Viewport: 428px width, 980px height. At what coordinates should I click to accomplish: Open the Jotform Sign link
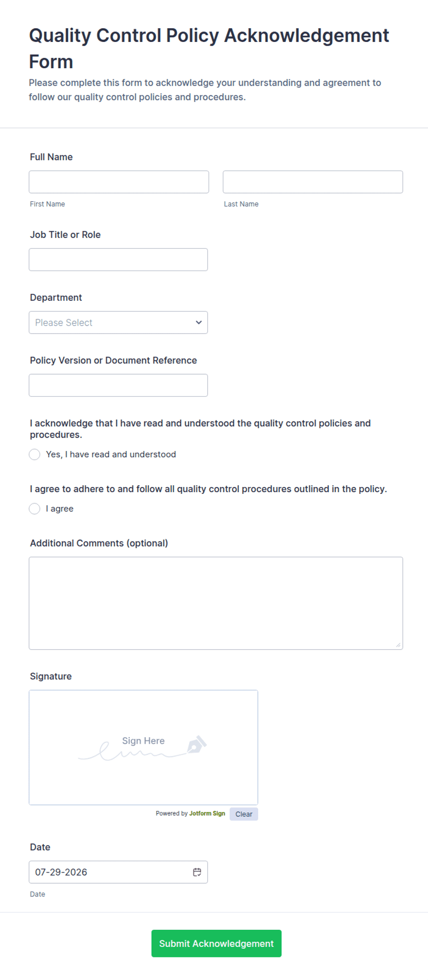coord(207,814)
